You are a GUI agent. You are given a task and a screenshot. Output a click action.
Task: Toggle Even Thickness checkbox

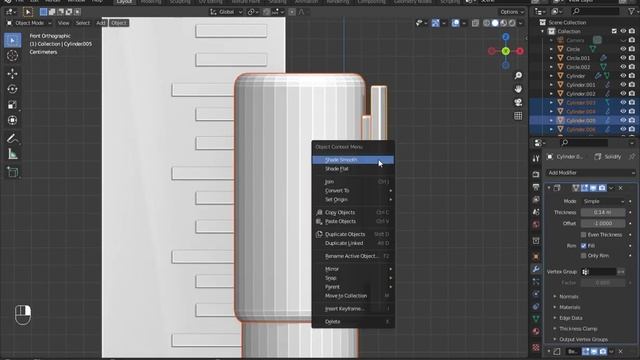[583, 235]
